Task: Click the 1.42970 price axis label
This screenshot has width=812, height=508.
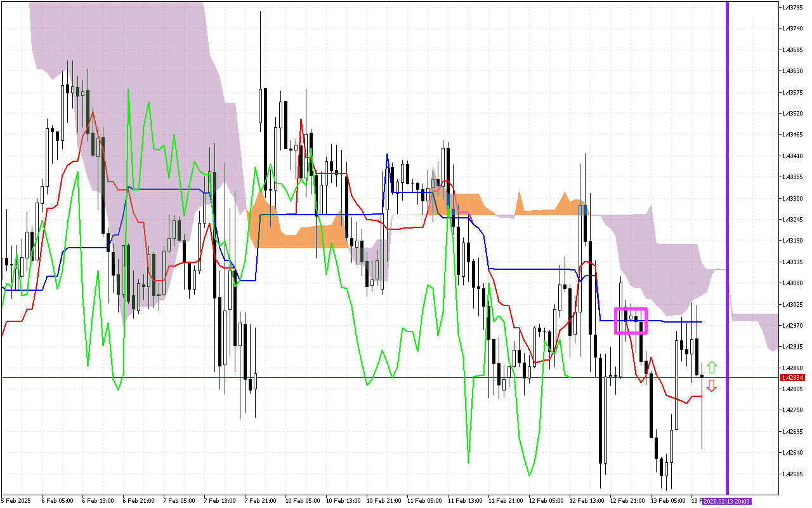Action: [792, 326]
